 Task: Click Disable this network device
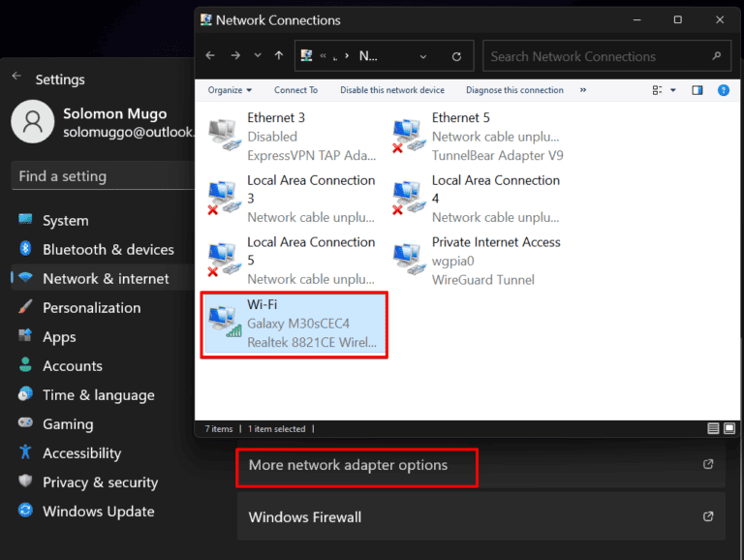(392, 90)
